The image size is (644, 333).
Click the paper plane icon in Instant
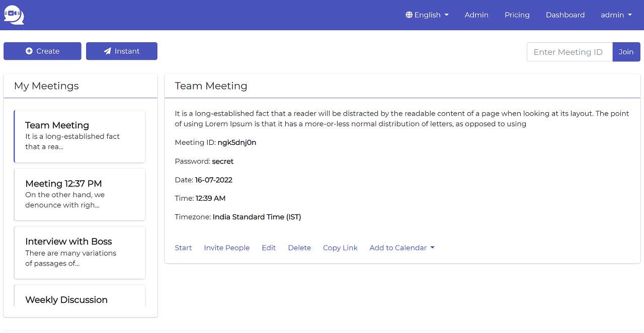pos(107,51)
